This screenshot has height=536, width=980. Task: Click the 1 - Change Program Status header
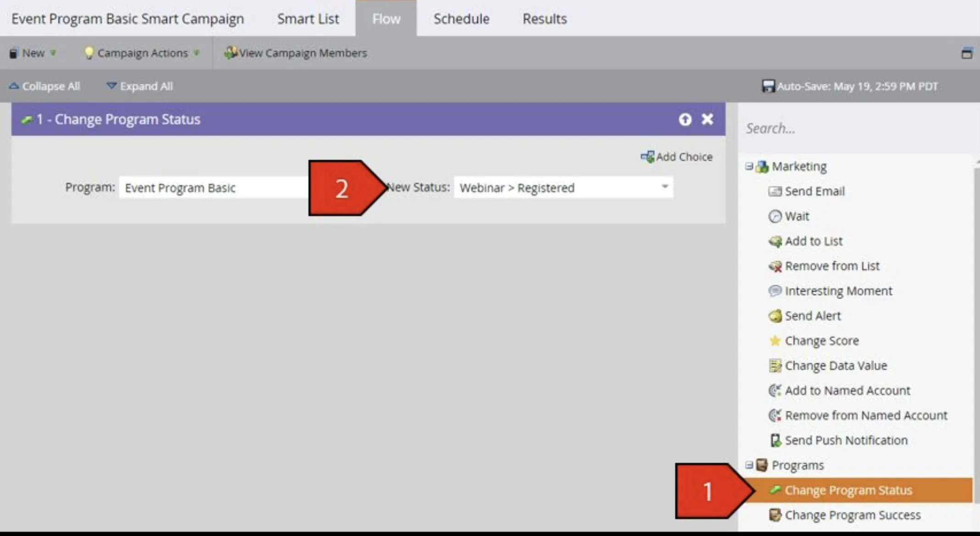coord(368,119)
